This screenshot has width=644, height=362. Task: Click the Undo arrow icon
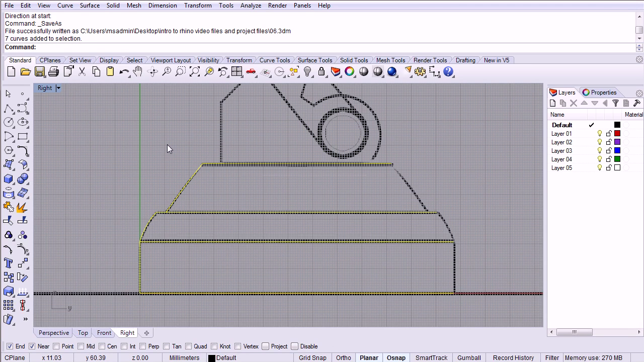[124, 72]
